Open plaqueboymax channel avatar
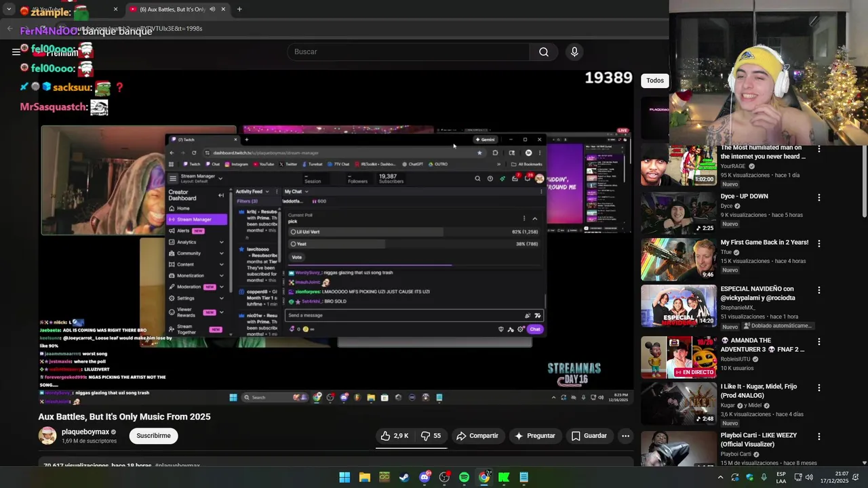This screenshot has width=868, height=488. point(47,436)
